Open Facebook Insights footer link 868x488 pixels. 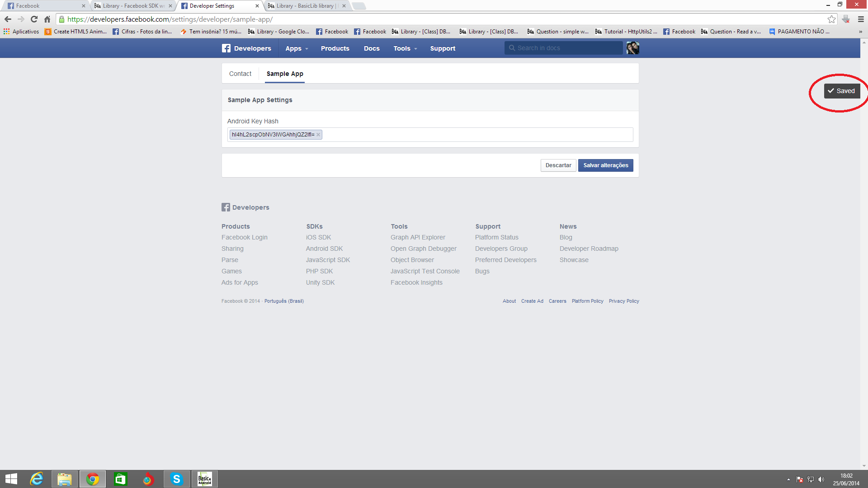(x=416, y=282)
